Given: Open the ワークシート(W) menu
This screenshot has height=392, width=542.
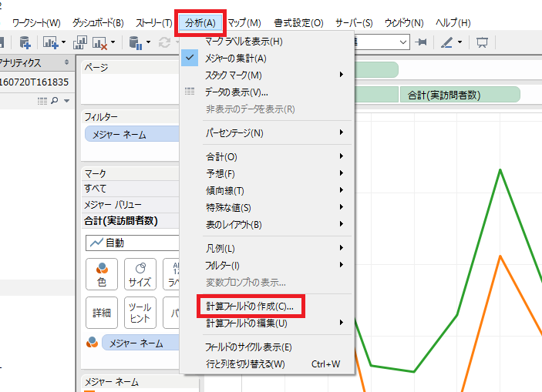Looking at the screenshot, I should tap(36, 23).
